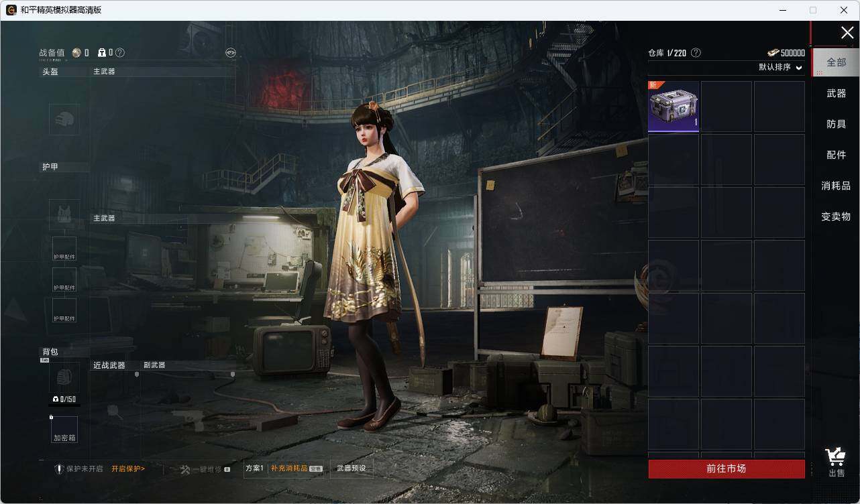
Task: Select the 变卖物 category tab
Action: [836, 216]
